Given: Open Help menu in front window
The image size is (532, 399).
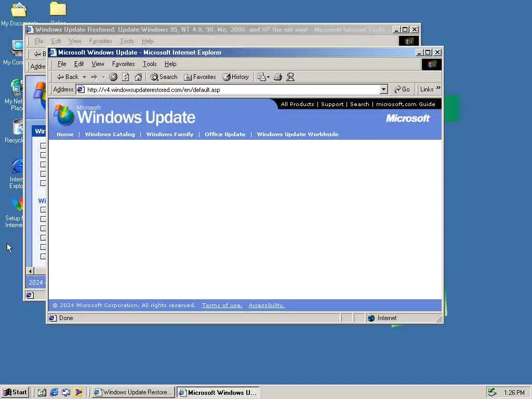Looking at the screenshot, I should [x=170, y=64].
